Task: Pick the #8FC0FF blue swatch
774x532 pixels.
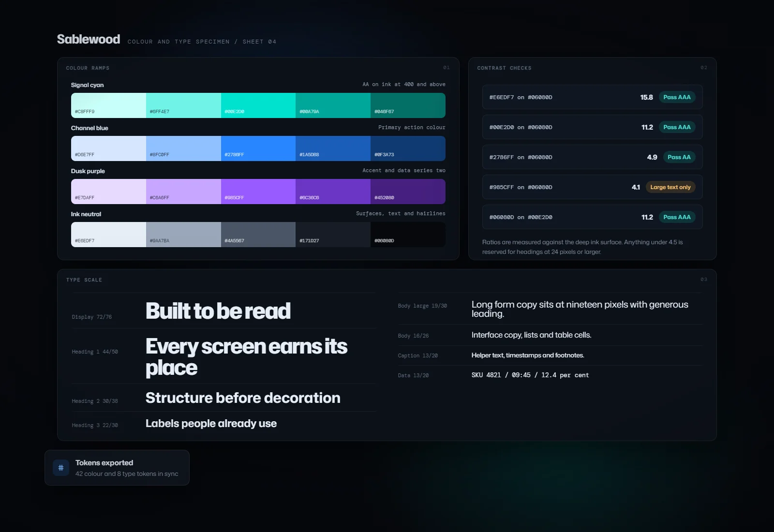Action: [x=183, y=148]
